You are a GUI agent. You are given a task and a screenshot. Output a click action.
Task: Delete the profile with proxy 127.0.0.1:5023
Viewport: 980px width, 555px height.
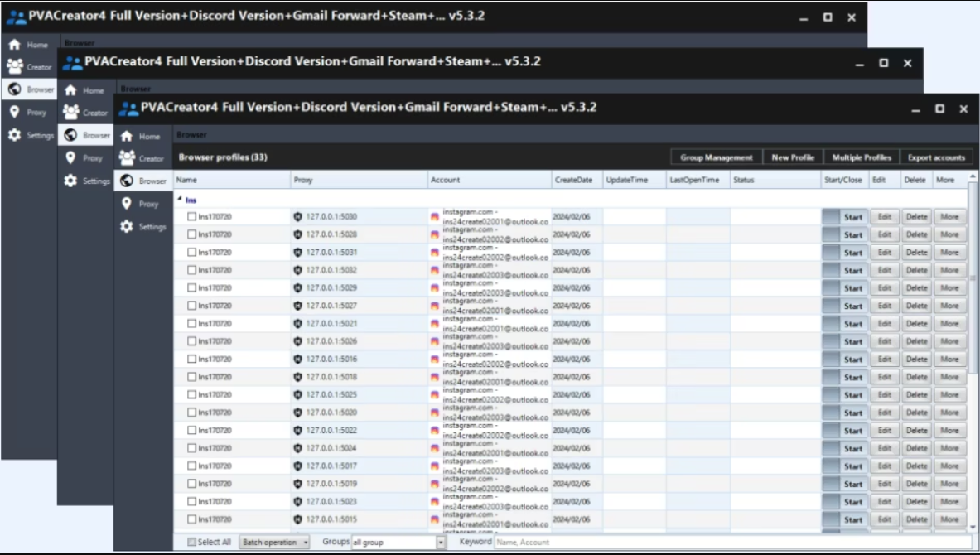(x=917, y=502)
